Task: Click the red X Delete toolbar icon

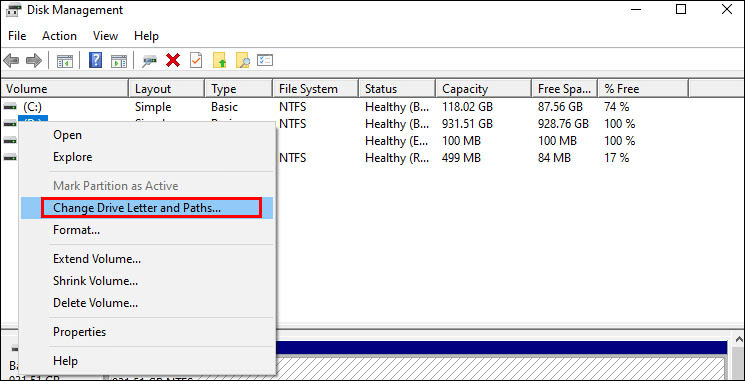Action: [x=173, y=60]
